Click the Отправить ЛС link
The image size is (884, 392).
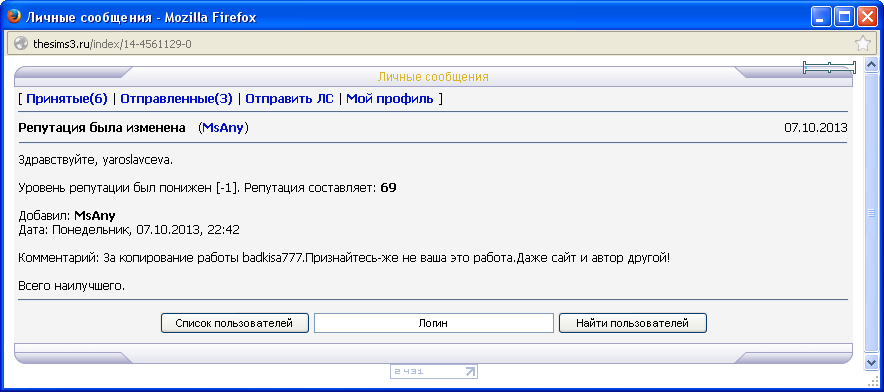tap(289, 99)
